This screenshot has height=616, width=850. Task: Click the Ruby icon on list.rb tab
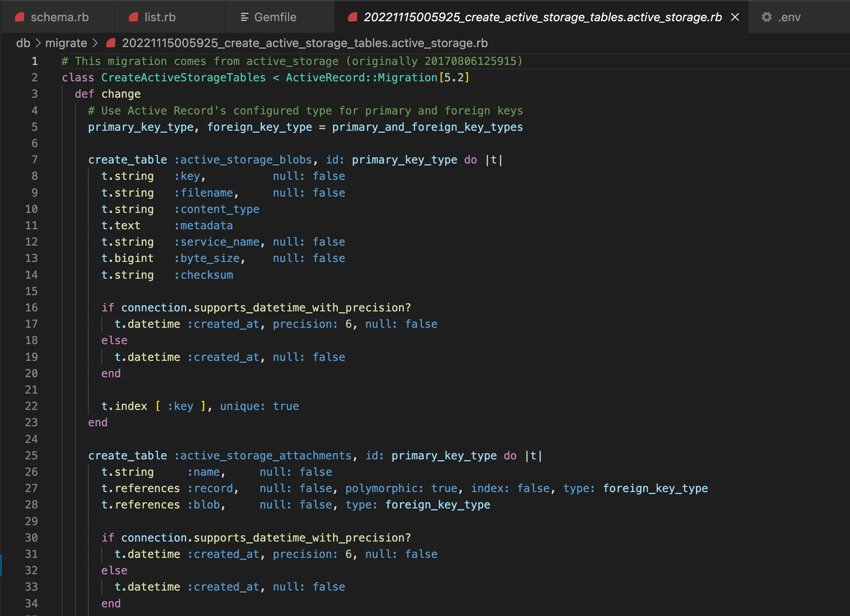[134, 17]
